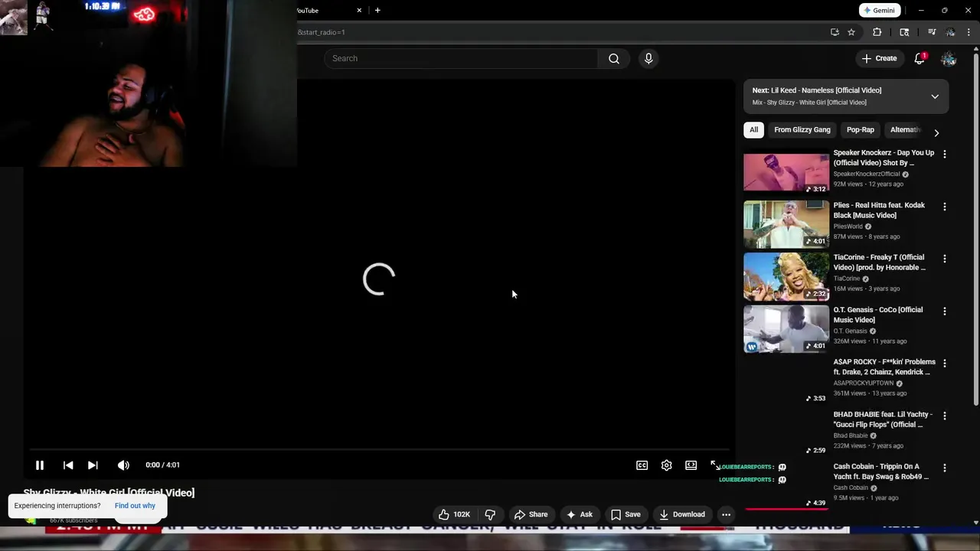Click the page vertical scrollbar

975,230
